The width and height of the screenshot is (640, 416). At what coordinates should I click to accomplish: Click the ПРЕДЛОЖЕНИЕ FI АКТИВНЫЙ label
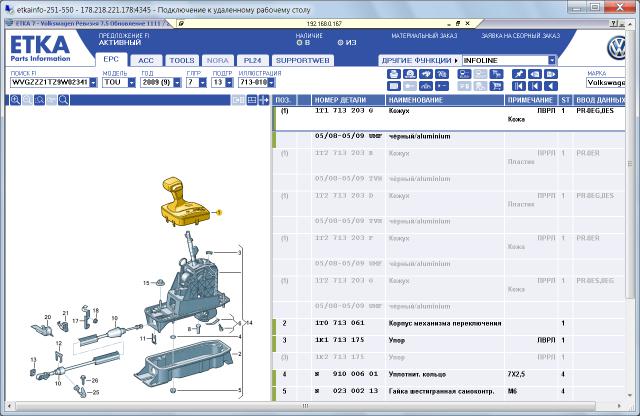click(x=124, y=39)
